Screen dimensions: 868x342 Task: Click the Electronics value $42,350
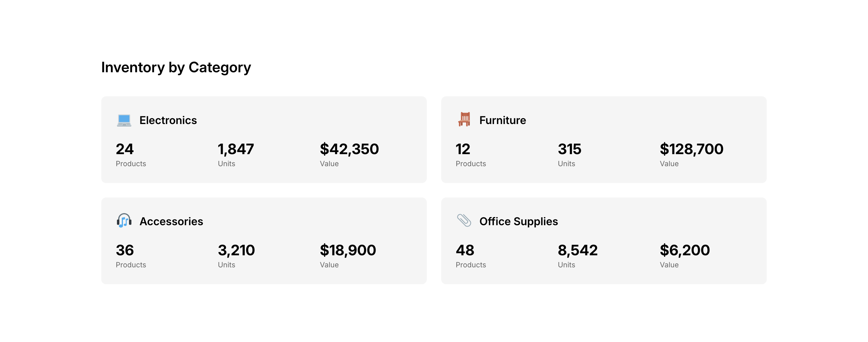click(349, 149)
